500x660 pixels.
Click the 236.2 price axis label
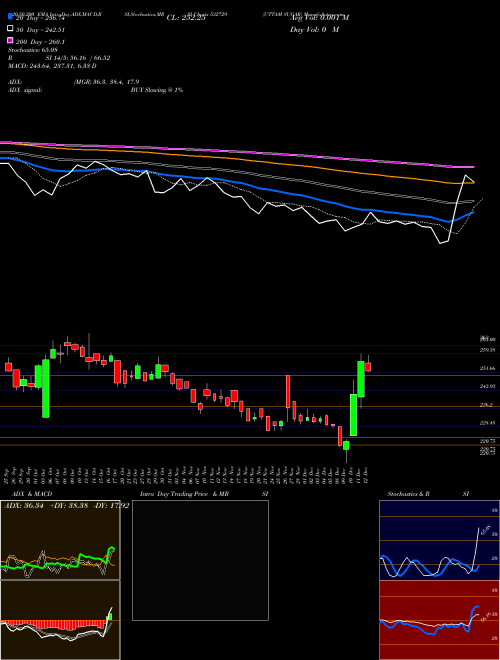(x=487, y=405)
